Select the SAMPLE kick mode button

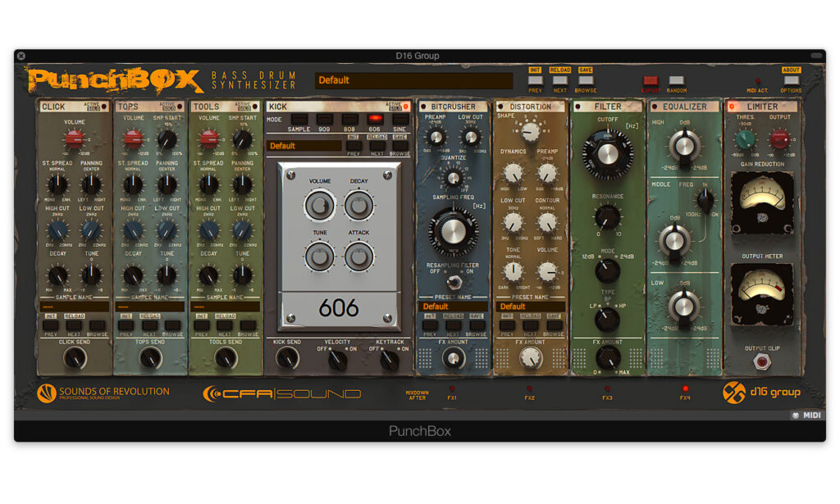[299, 119]
